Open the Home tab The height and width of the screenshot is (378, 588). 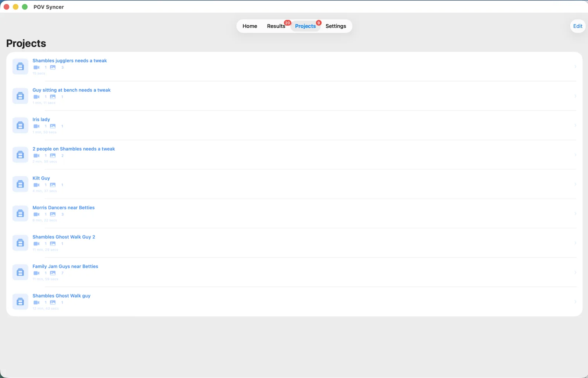pyautogui.click(x=250, y=26)
